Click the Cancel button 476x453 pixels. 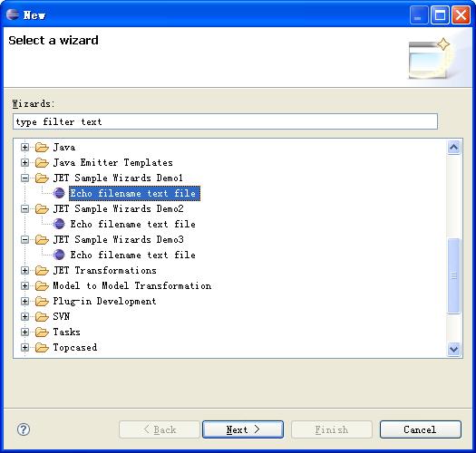click(x=421, y=429)
